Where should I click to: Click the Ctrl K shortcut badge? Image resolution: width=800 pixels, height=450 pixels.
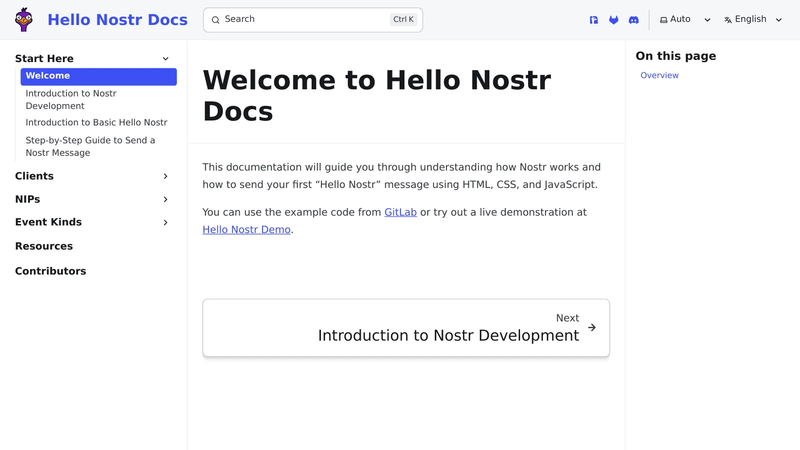[404, 19]
